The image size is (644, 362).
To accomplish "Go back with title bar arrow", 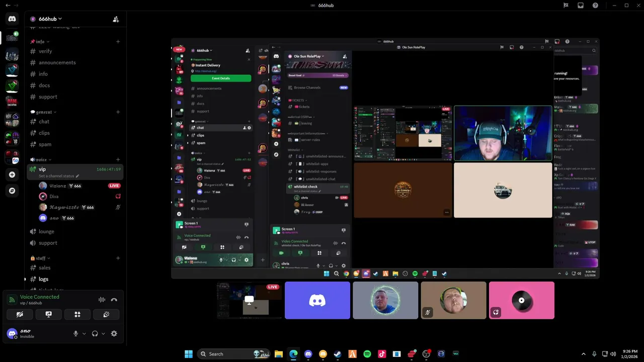I will click(x=8, y=5).
